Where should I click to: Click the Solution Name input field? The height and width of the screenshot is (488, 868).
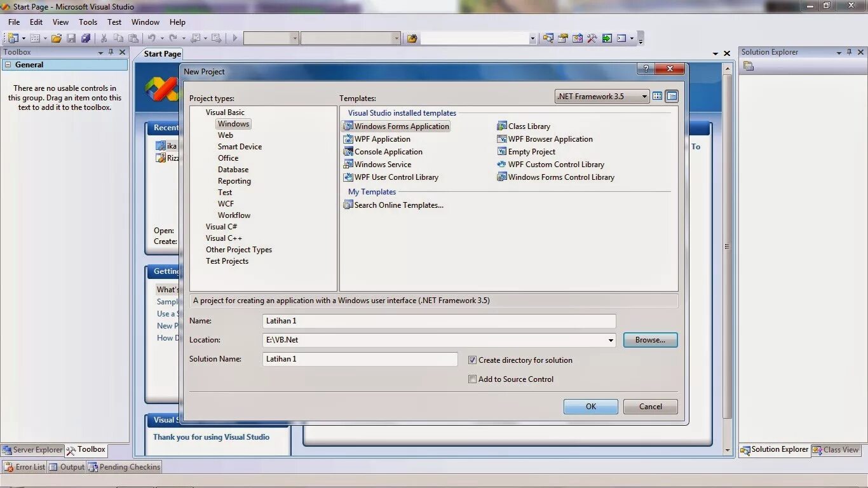[360, 359]
